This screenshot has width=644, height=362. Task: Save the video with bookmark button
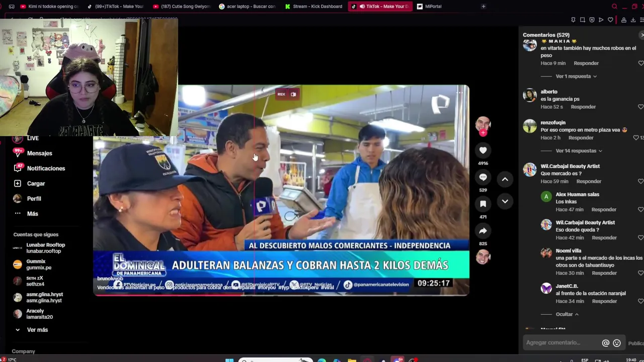483,204
